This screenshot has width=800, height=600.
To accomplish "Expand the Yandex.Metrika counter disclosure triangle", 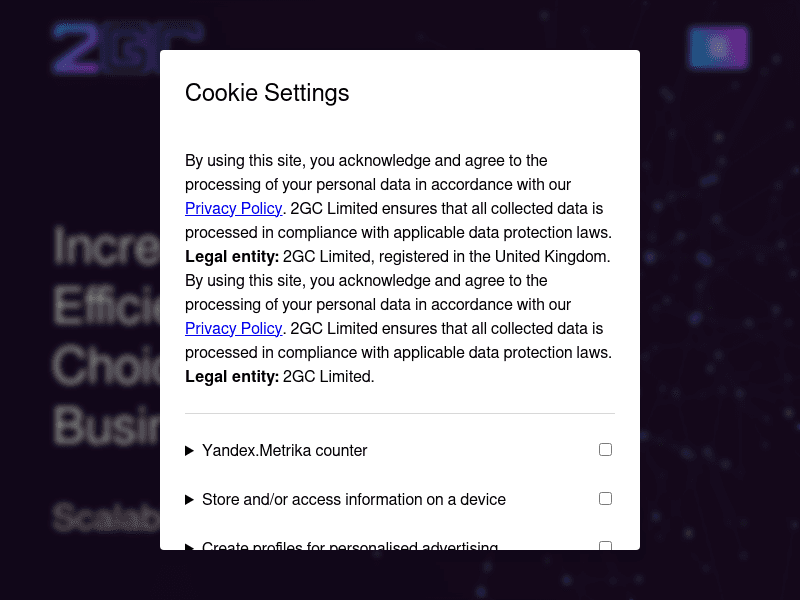I will click(190, 451).
